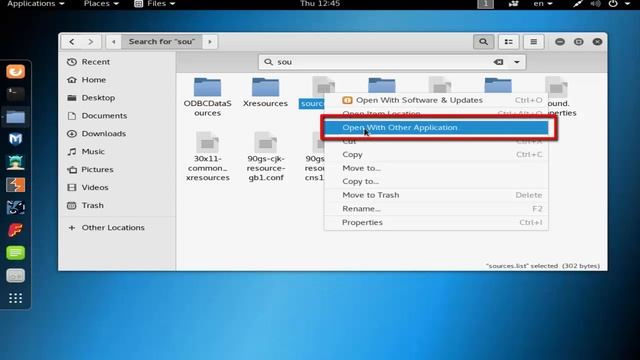Launch the Terminal from the dock
This screenshot has width=640, height=360.
point(16,94)
